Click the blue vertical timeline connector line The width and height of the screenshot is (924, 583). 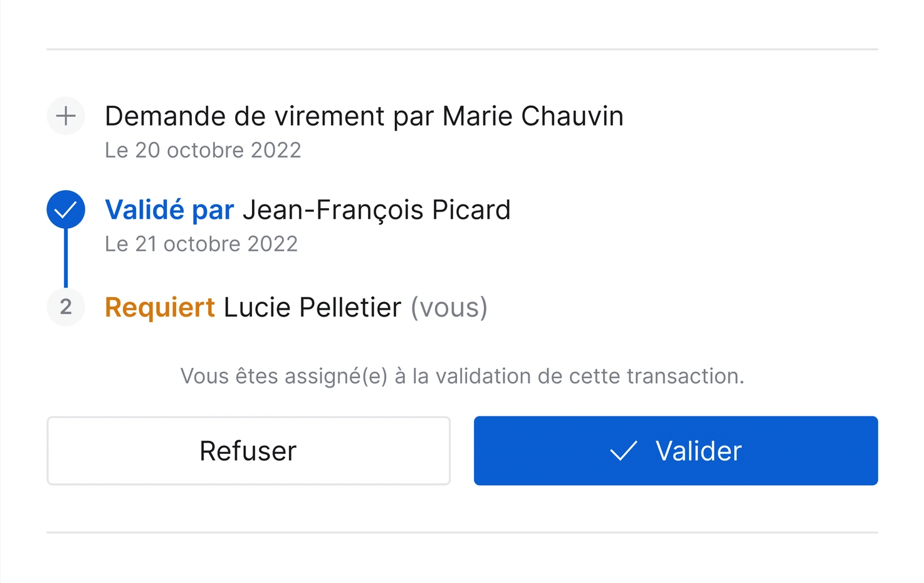(66, 257)
